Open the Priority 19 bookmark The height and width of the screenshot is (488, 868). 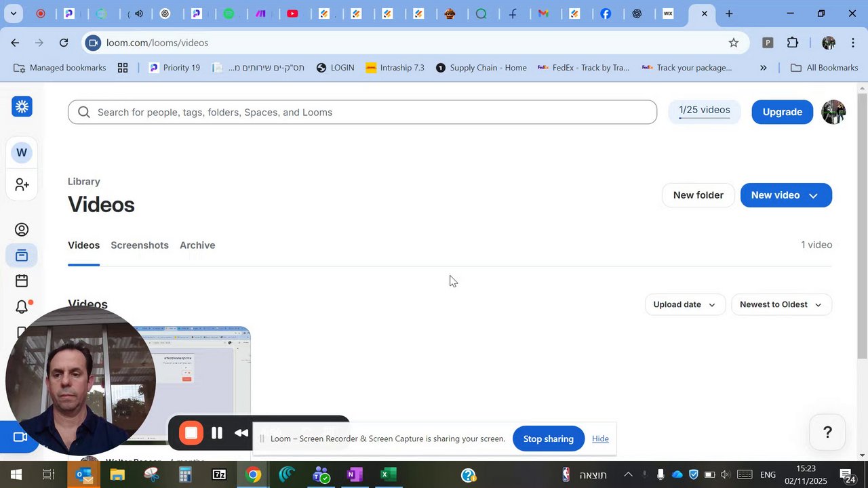click(x=174, y=68)
